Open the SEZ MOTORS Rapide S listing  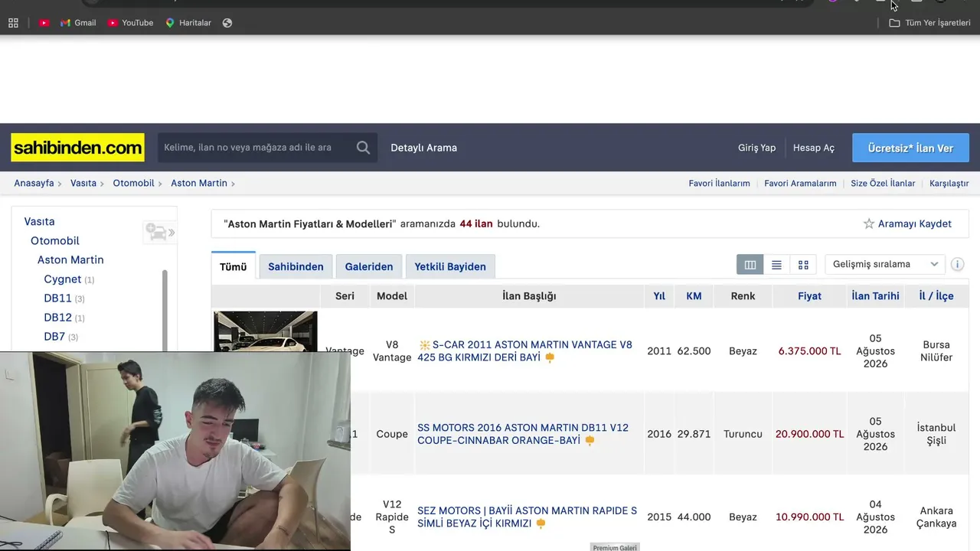coord(527,517)
